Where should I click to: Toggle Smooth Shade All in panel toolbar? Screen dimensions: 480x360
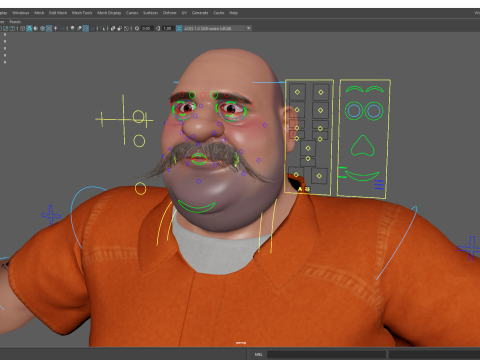(29, 28)
